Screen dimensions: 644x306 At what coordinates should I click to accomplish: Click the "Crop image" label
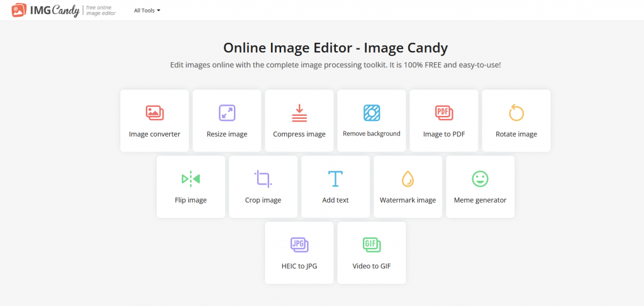(263, 200)
